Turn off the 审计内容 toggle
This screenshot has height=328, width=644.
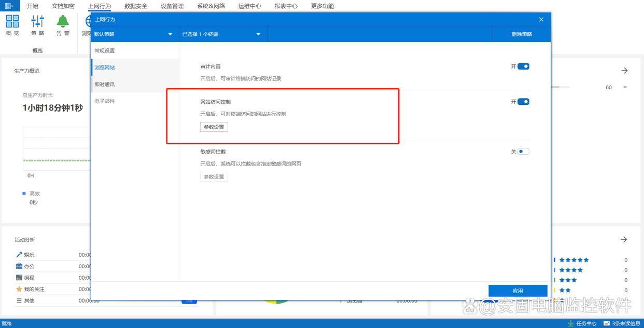[523, 66]
